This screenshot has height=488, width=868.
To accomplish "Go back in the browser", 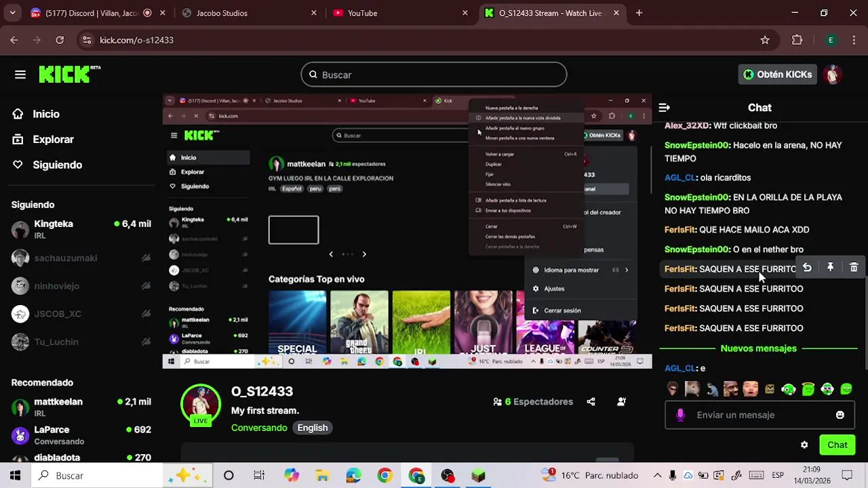I will (x=14, y=40).
